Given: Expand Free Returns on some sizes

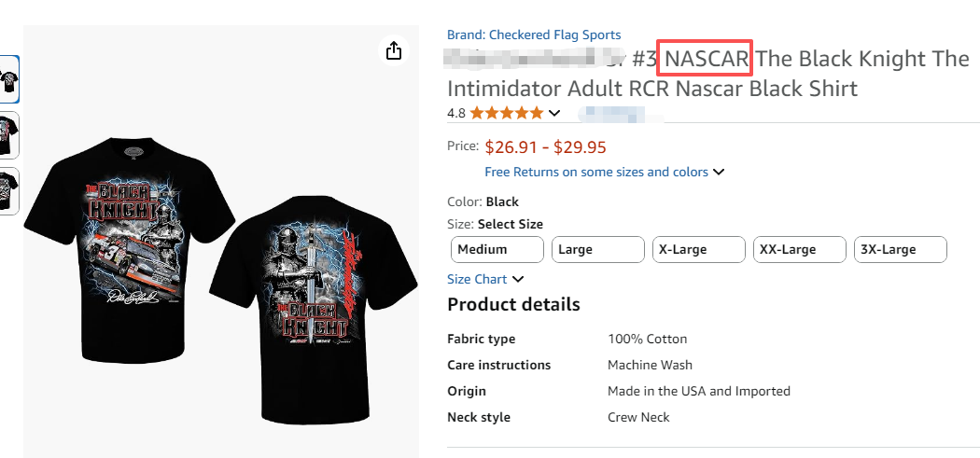Looking at the screenshot, I should pyautogui.click(x=605, y=172).
